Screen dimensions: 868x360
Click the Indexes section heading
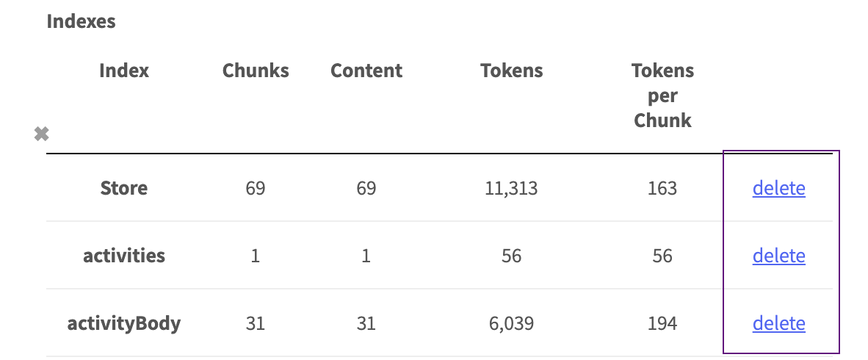click(81, 21)
